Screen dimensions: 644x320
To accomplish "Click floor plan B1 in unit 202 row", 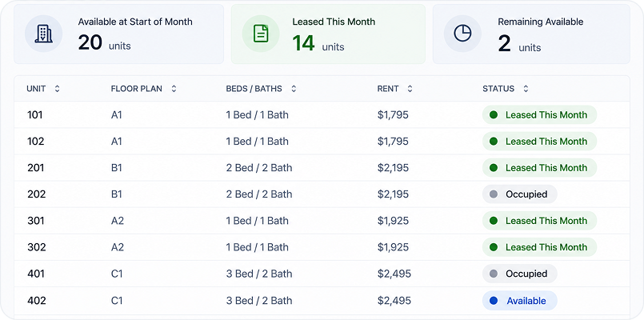I will pyautogui.click(x=117, y=194).
